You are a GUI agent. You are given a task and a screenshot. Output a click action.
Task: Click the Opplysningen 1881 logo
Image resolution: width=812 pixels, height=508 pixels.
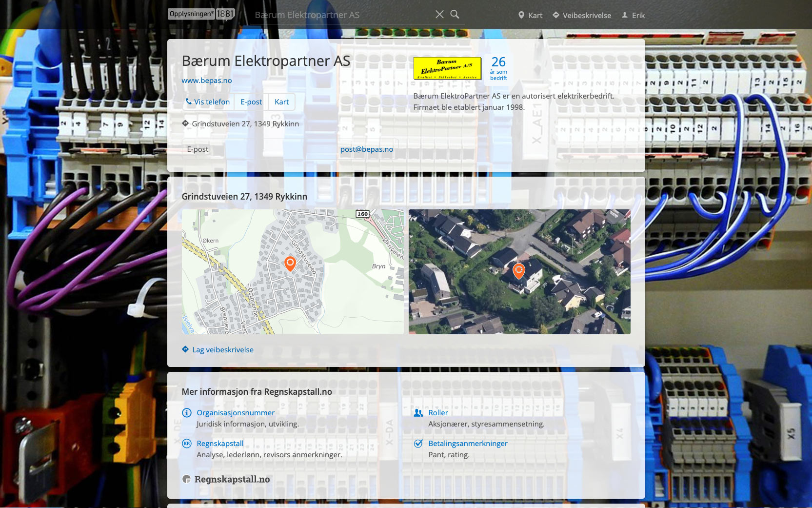tap(201, 14)
